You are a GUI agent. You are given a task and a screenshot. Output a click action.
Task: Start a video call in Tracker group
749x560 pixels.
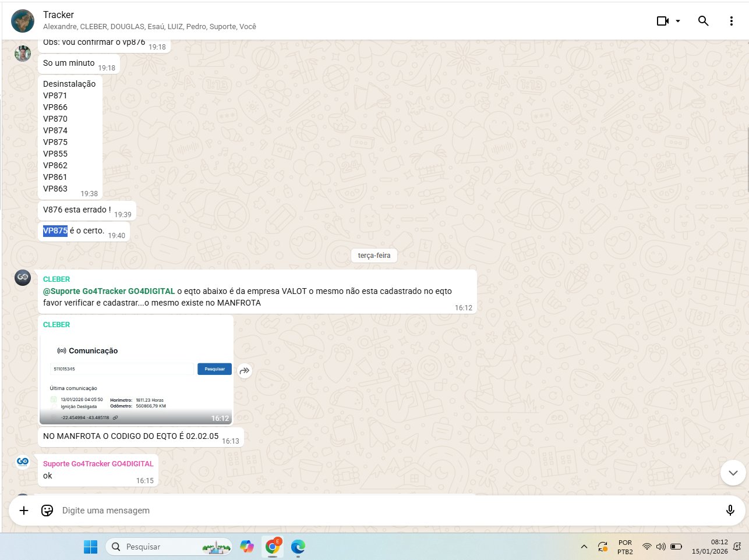[x=663, y=21]
